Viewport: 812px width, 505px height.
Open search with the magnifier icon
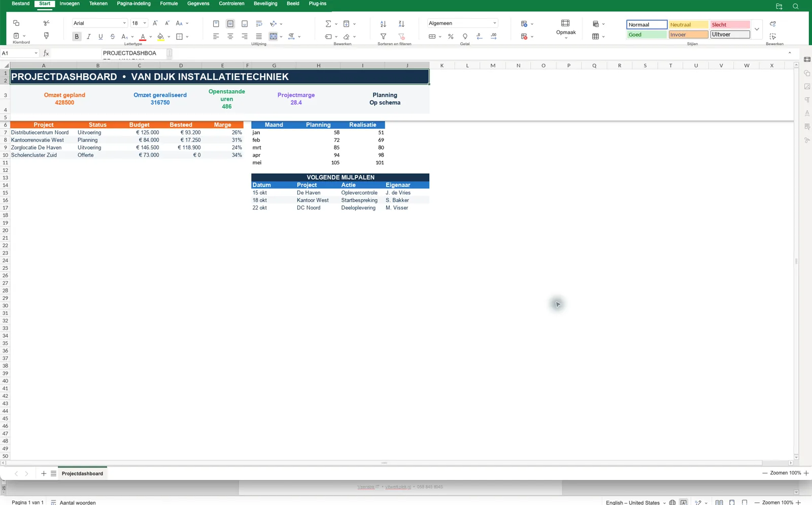coord(796,7)
